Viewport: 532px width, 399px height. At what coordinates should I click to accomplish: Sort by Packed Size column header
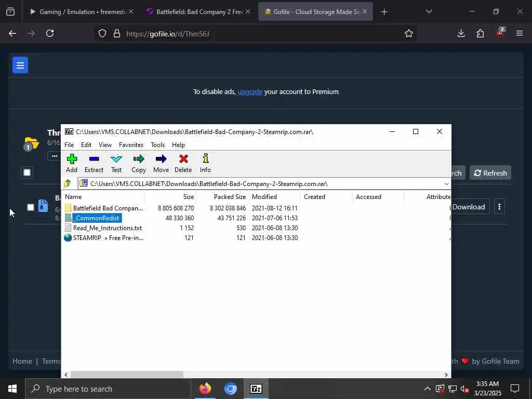click(x=222, y=197)
